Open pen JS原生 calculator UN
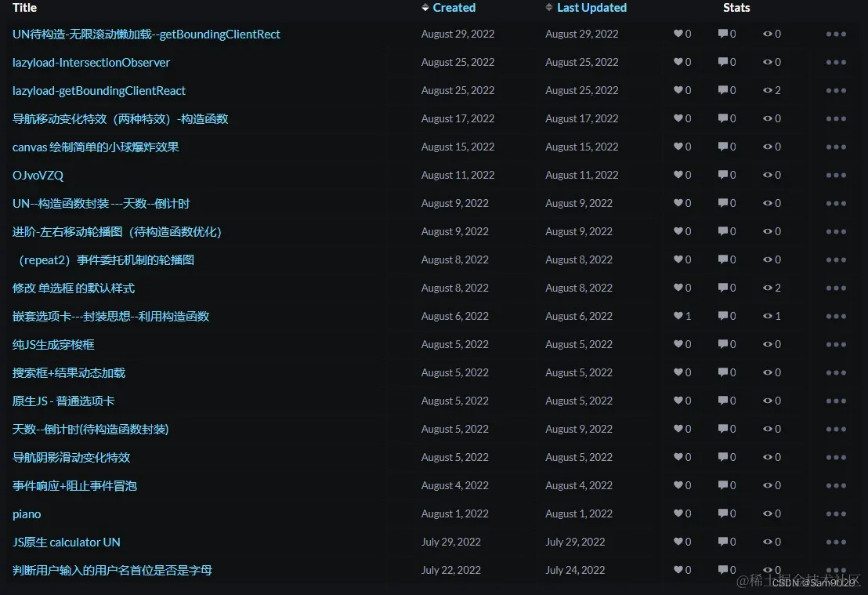This screenshot has width=868, height=595. [x=66, y=542]
